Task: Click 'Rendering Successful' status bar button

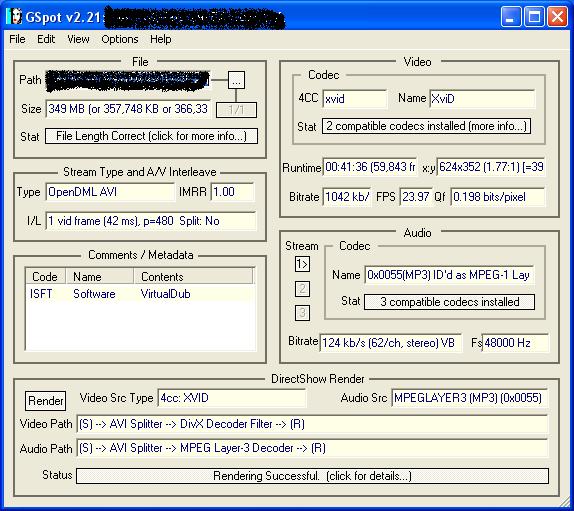Action: (x=312, y=476)
